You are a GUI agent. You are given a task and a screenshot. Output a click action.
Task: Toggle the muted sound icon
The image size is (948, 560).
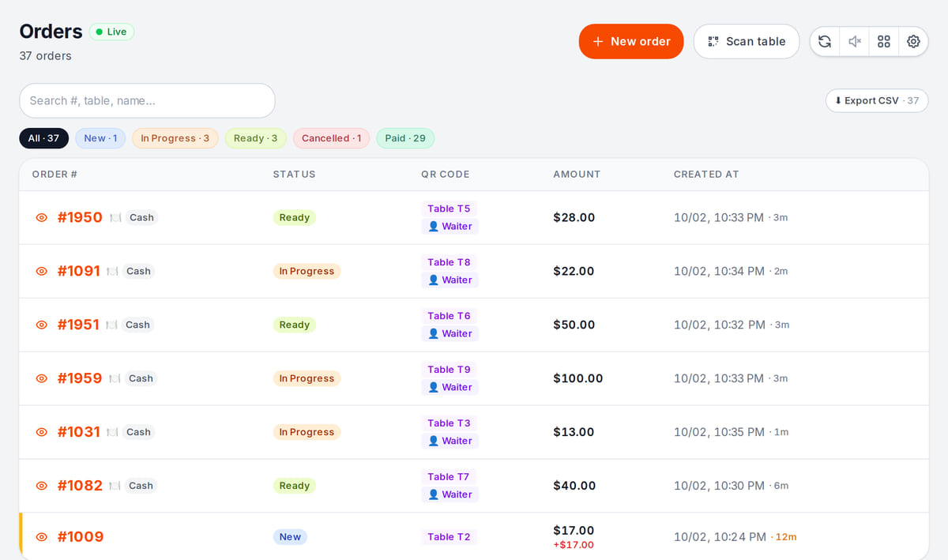pyautogui.click(x=854, y=41)
